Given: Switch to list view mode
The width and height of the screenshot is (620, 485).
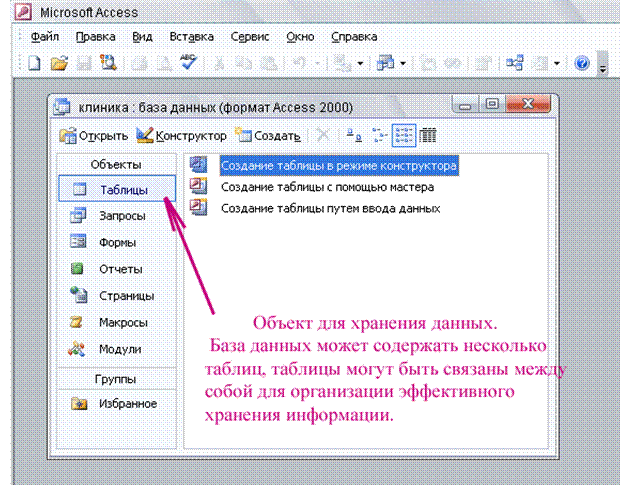Looking at the screenshot, I should point(404,134).
